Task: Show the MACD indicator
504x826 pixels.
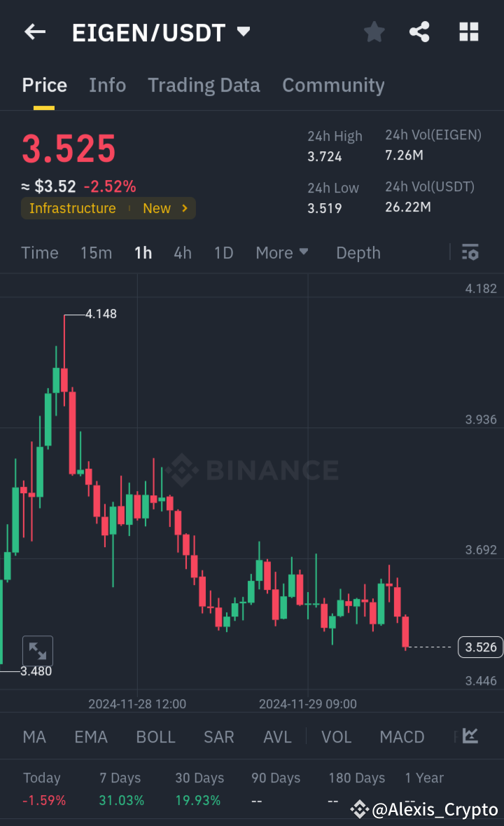Action: click(x=402, y=736)
